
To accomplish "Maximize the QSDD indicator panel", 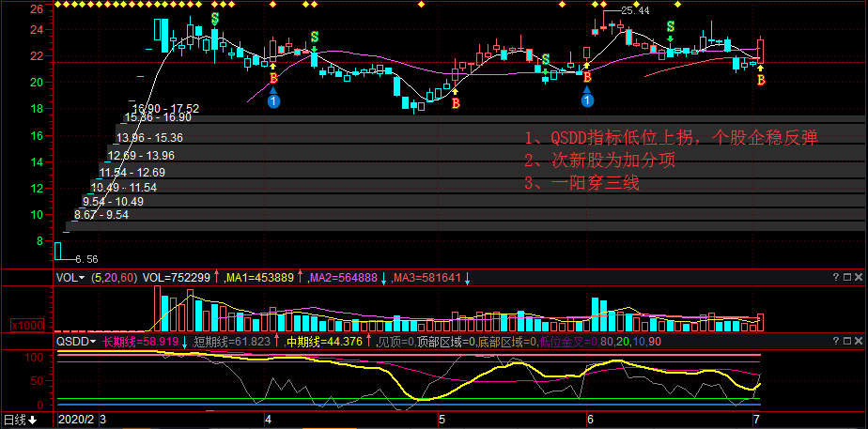I will click(x=847, y=342).
